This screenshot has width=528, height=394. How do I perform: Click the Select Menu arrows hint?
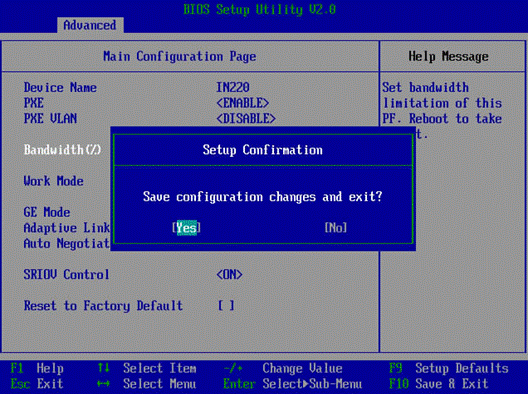pos(147,384)
